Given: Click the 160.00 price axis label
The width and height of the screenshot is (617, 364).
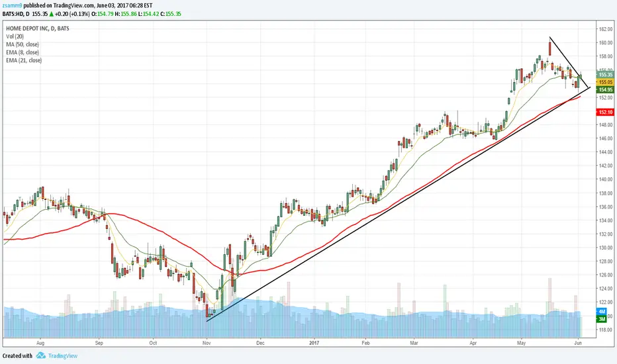Looking at the screenshot, I should [x=606, y=43].
